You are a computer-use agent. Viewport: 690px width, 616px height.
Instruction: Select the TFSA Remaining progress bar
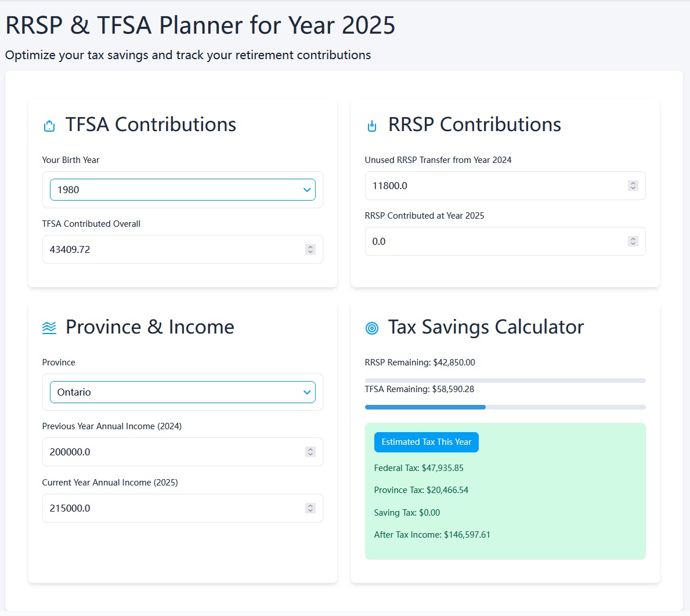(x=505, y=407)
